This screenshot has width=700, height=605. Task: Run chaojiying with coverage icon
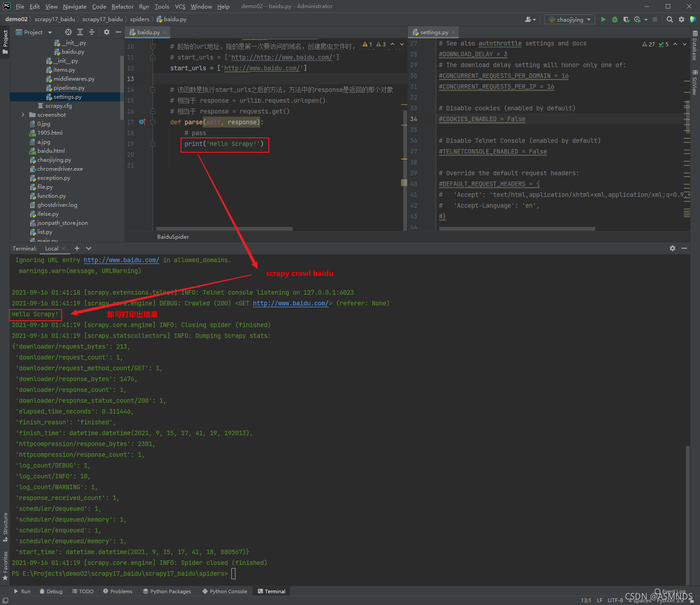[x=626, y=19]
